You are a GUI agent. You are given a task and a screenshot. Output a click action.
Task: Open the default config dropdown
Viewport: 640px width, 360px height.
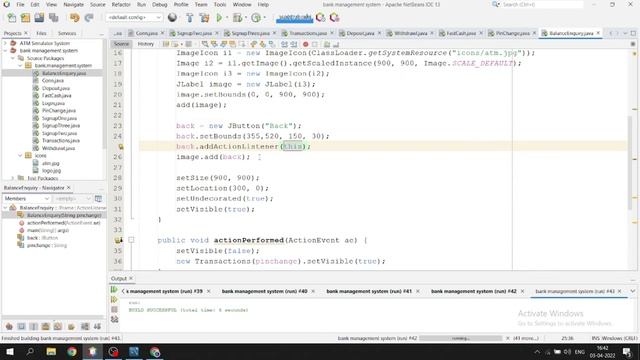click(x=134, y=18)
